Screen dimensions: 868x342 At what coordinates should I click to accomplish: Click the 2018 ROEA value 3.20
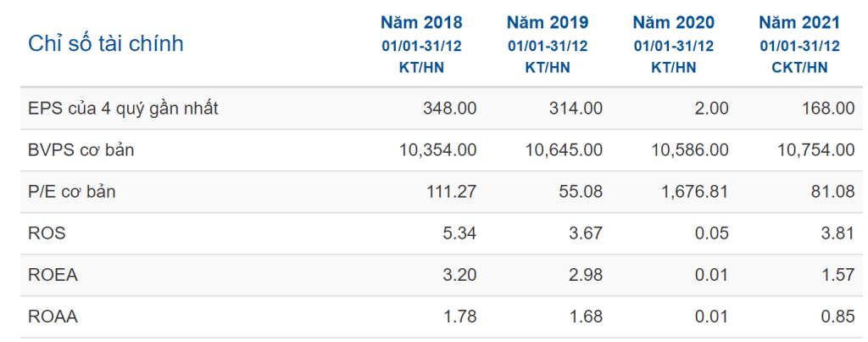point(459,275)
